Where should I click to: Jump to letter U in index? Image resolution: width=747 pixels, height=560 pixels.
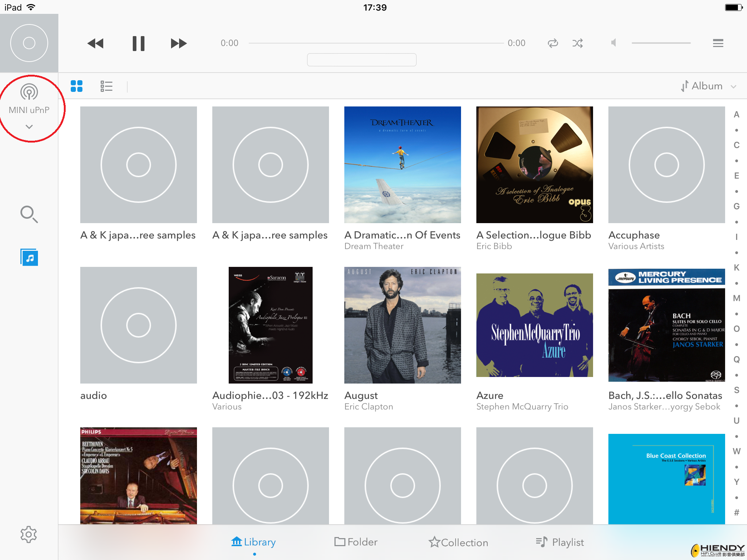tap(736, 421)
